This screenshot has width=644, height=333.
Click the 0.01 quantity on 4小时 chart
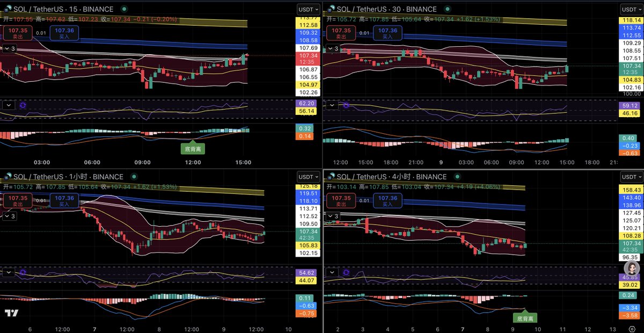click(364, 200)
